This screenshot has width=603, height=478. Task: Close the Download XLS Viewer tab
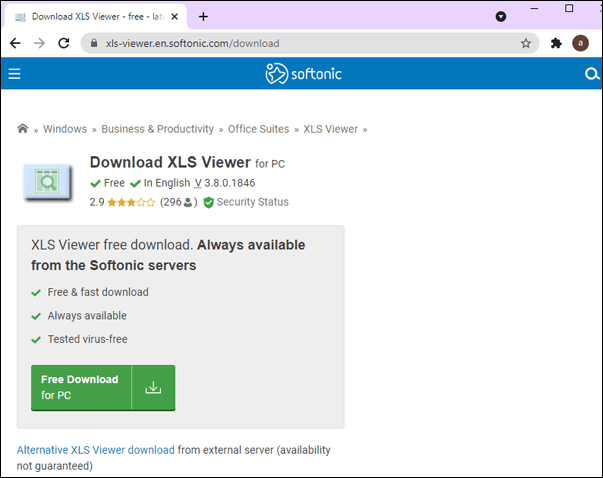click(174, 17)
